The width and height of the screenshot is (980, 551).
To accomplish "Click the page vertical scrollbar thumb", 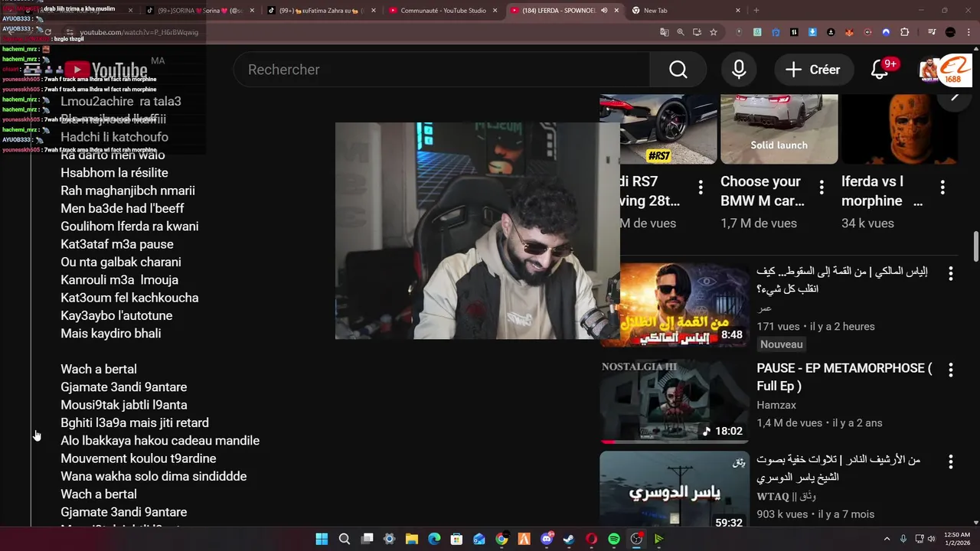I will pyautogui.click(x=975, y=246).
